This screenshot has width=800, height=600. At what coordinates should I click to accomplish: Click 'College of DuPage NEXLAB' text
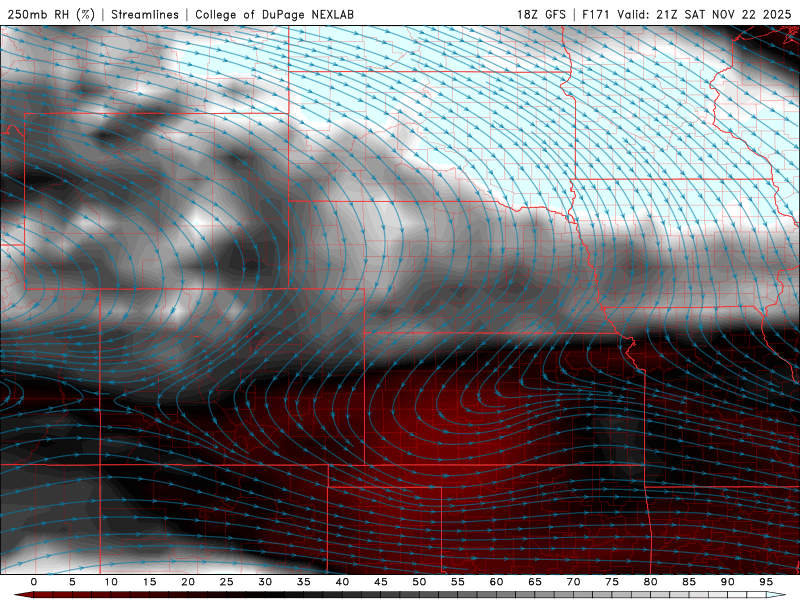(274, 14)
